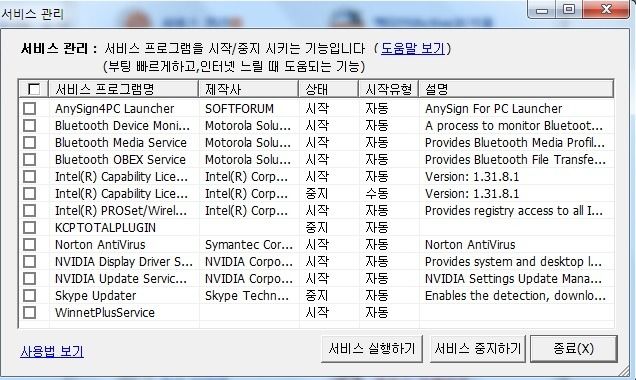Check the KCPTOTALPLUGIN checkbox

30,228
